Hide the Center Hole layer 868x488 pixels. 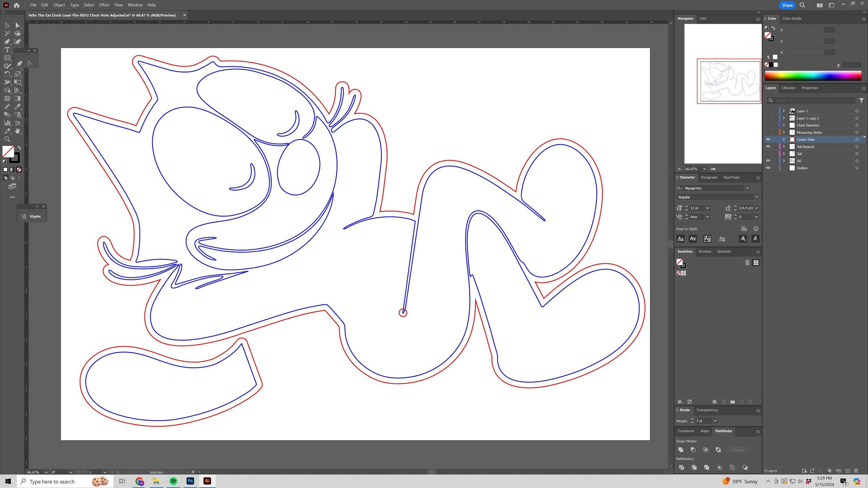click(x=768, y=140)
